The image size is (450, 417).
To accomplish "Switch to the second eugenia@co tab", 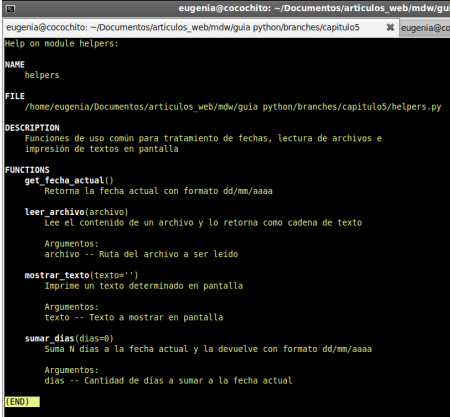I will coord(425,28).
